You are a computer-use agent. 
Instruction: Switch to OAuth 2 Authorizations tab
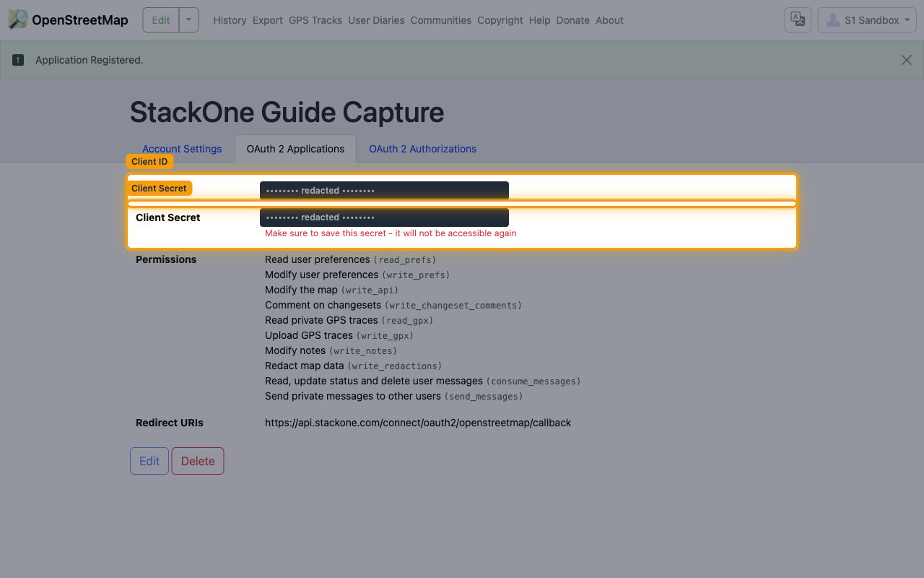[423, 149]
